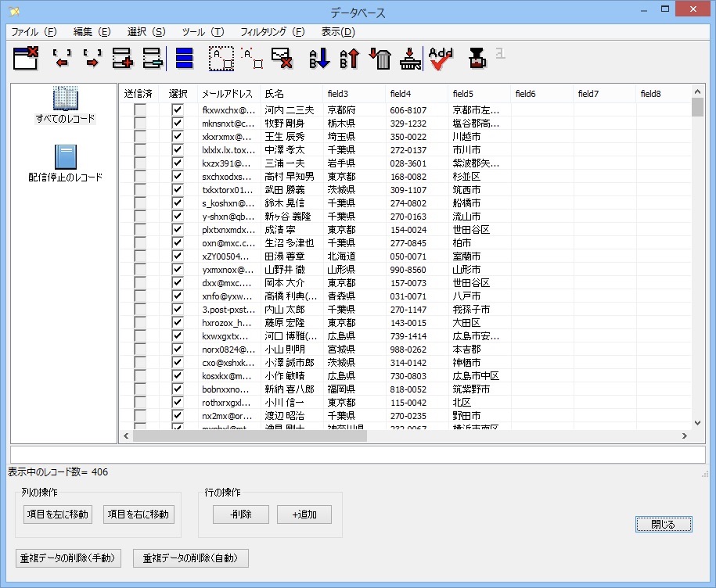Open the ファイル menu
The width and height of the screenshot is (716, 588).
(34, 32)
